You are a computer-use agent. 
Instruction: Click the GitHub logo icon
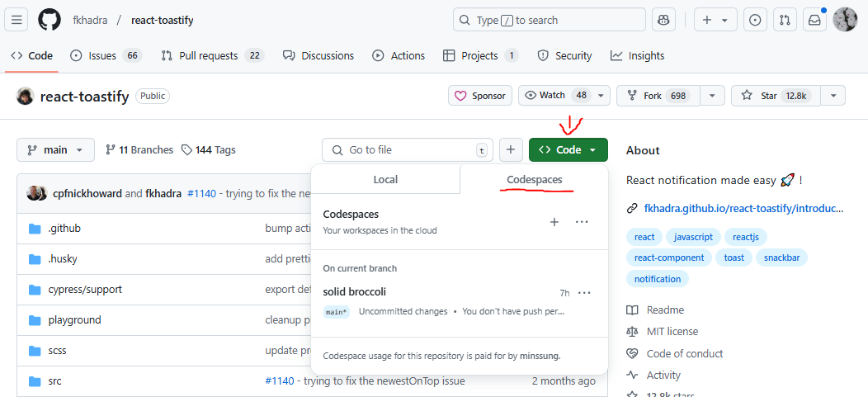click(x=50, y=20)
